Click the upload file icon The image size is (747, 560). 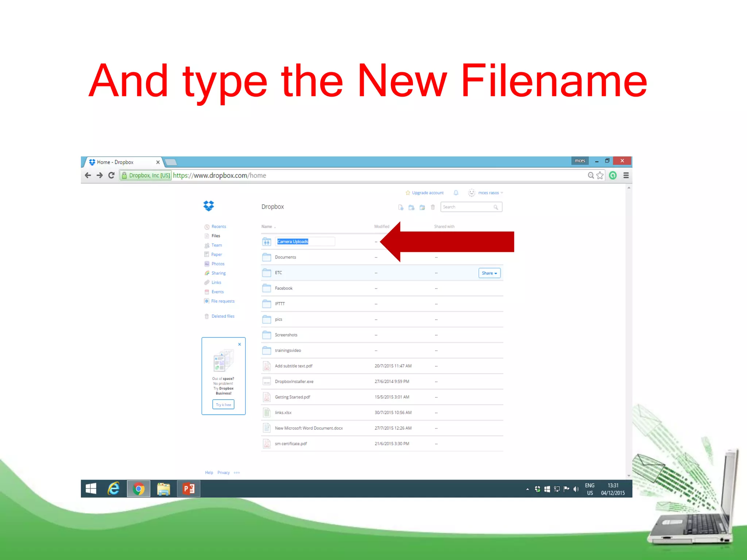click(x=400, y=207)
